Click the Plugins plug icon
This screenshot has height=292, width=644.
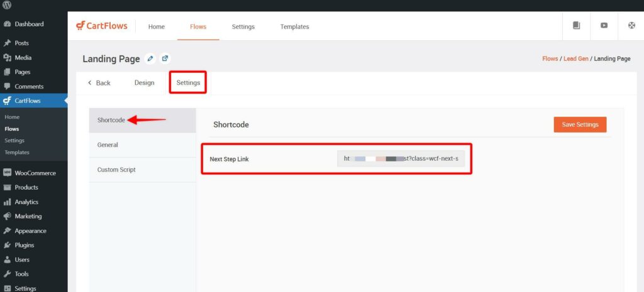tap(7, 246)
